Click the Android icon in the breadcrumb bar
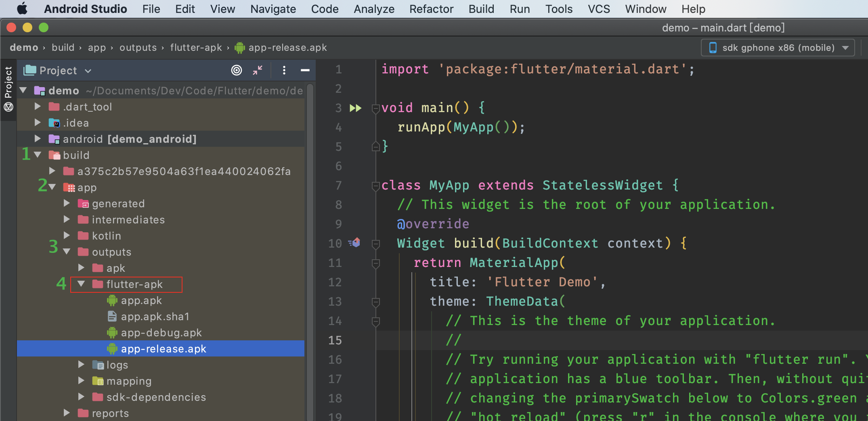Screen dimensions: 868x421 [240, 48]
